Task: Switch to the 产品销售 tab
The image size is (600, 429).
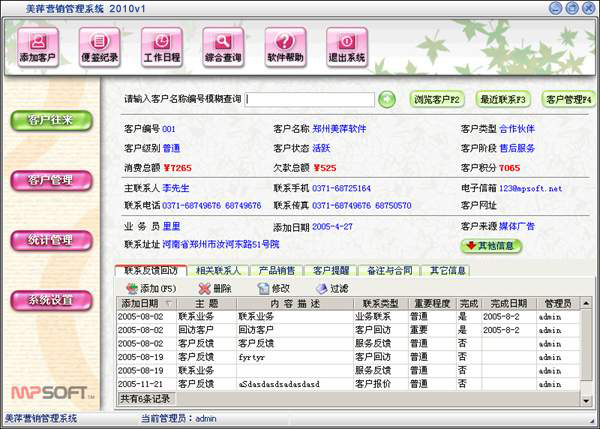Action: pyautogui.click(x=277, y=270)
